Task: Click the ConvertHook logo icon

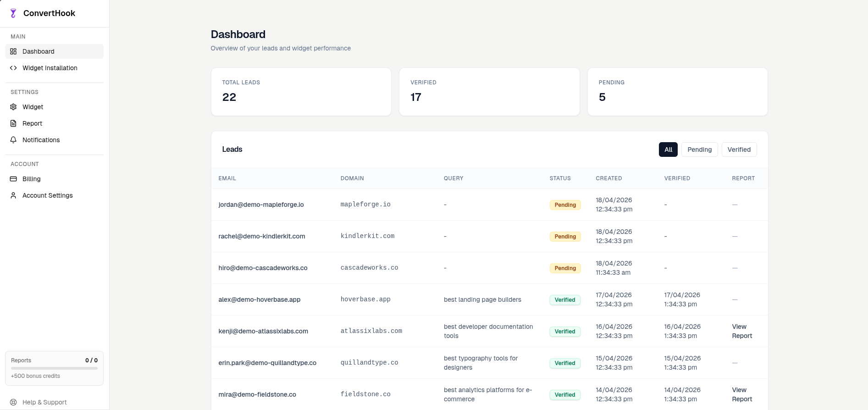Action: pyautogui.click(x=13, y=13)
